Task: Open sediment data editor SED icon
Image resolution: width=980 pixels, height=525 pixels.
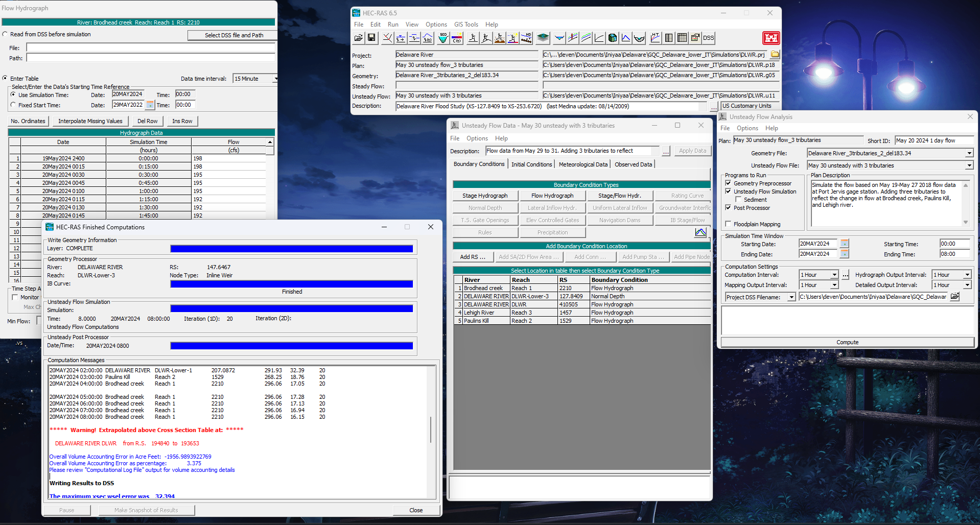Action: [x=443, y=38]
